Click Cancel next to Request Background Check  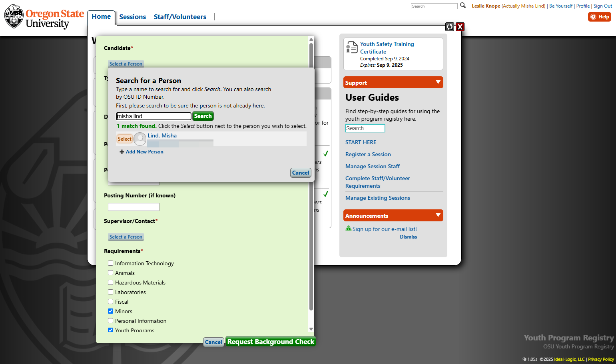click(x=213, y=342)
